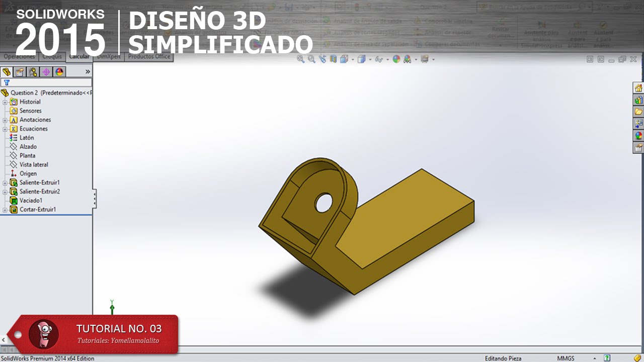Open the DisplayManager tab icon
This screenshot has height=362, width=644.
[x=59, y=72]
